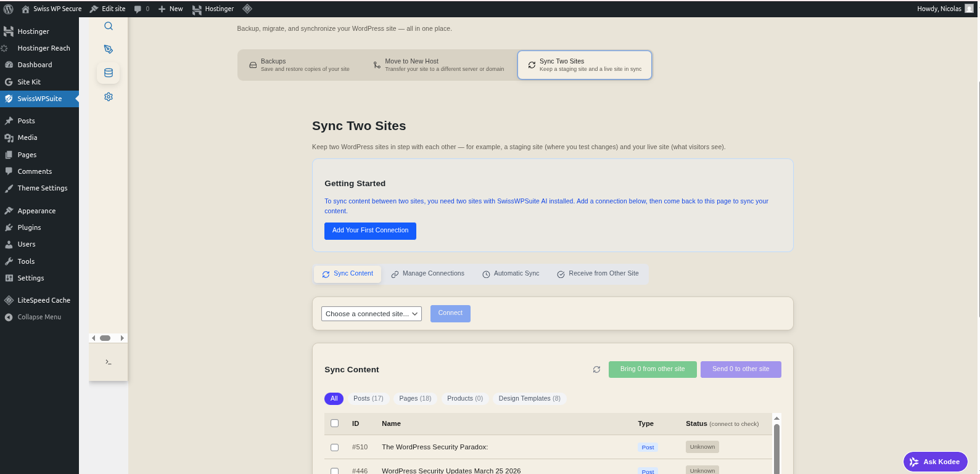
Task: Toggle the select-all checkbox in table header
Action: click(x=334, y=423)
